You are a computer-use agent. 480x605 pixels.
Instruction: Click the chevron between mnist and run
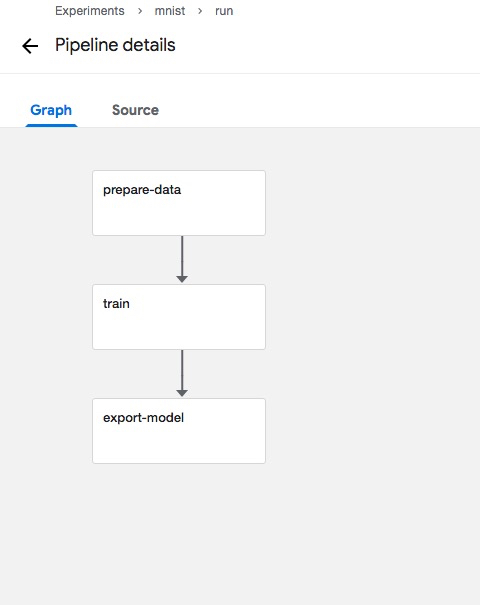point(200,11)
